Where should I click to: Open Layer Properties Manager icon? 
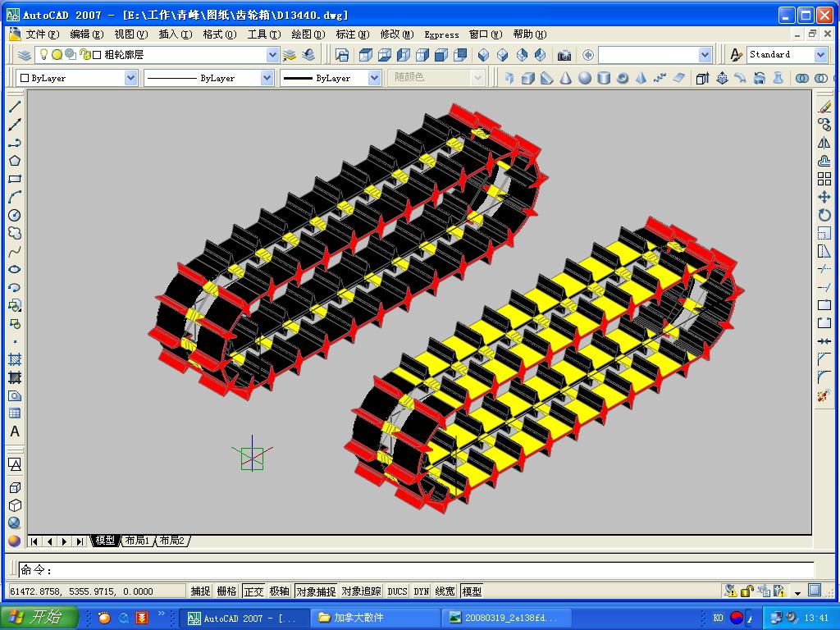coord(24,55)
